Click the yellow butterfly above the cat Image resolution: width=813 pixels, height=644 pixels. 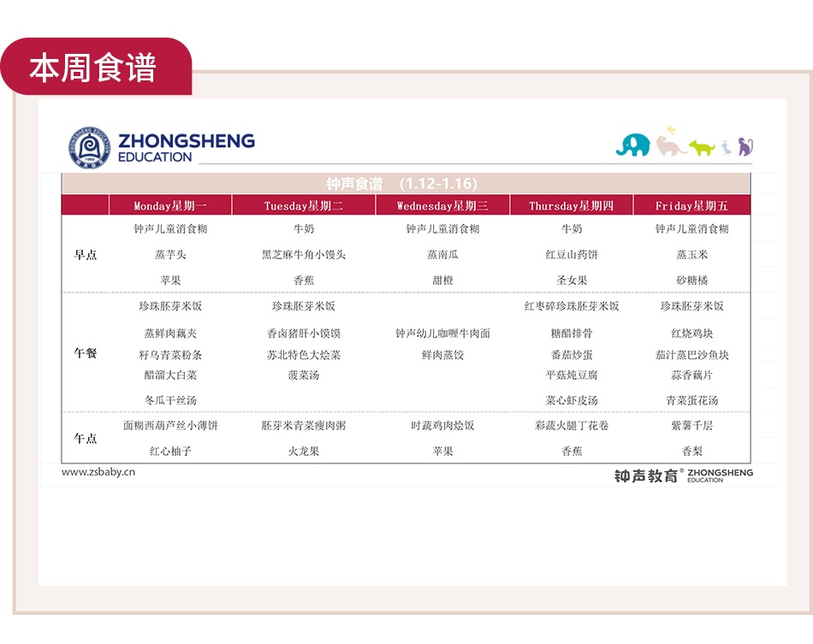point(671,130)
